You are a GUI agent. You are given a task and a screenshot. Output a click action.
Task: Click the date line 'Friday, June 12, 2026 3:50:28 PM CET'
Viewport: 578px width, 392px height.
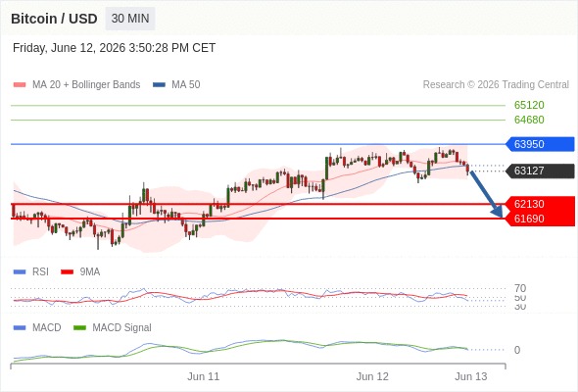114,48
